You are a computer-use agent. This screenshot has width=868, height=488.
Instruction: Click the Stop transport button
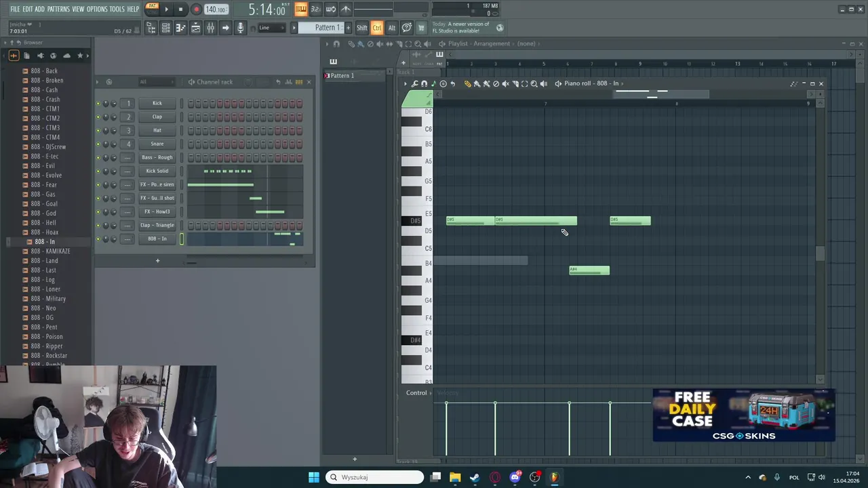(180, 9)
